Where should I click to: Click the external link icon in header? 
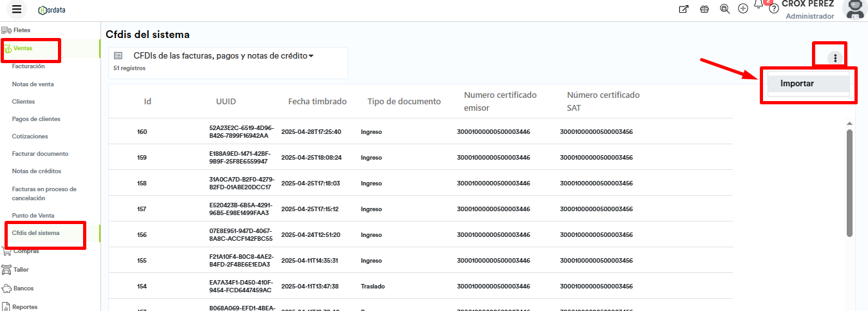tap(684, 9)
